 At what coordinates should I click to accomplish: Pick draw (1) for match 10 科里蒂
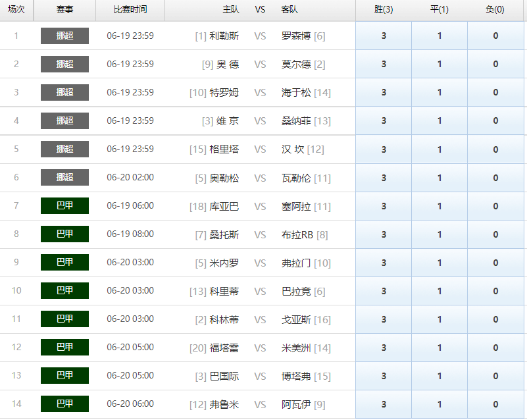point(439,291)
